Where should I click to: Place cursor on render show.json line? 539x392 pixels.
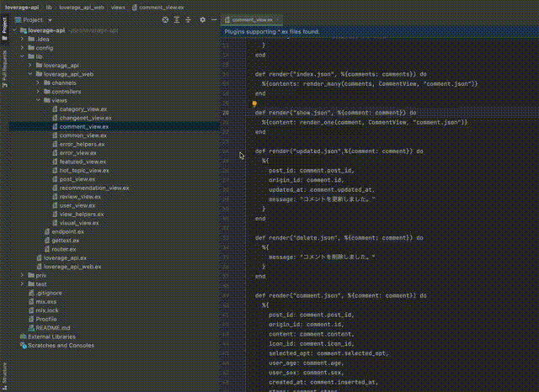coord(335,113)
